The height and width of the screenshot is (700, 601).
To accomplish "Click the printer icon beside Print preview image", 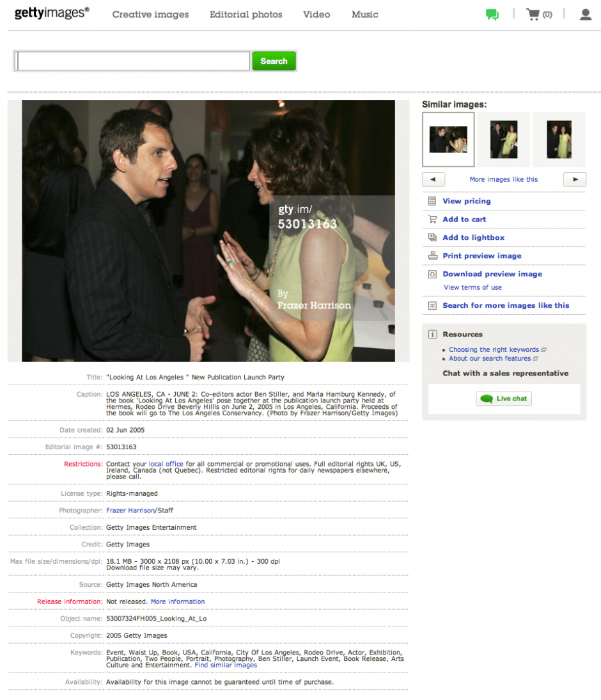I will (x=432, y=256).
